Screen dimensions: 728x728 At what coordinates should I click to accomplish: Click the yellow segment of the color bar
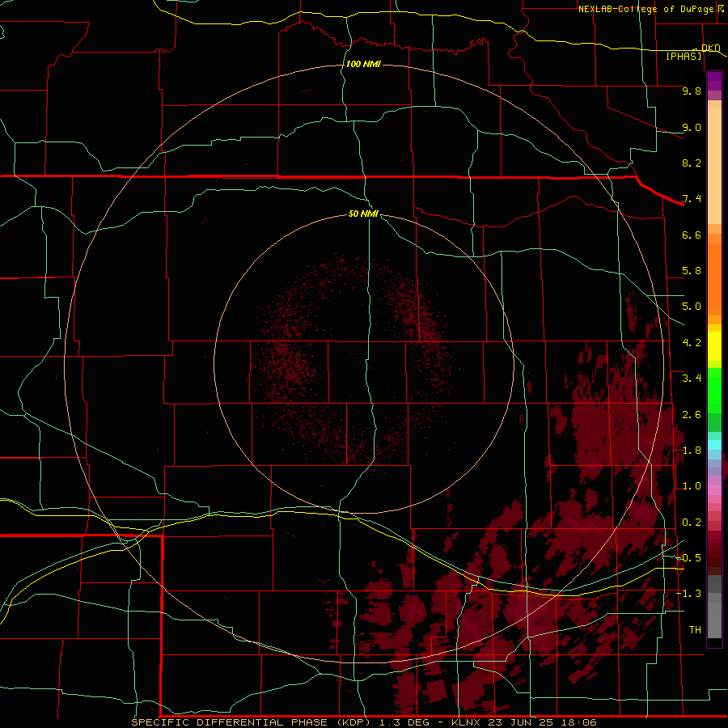point(714,346)
